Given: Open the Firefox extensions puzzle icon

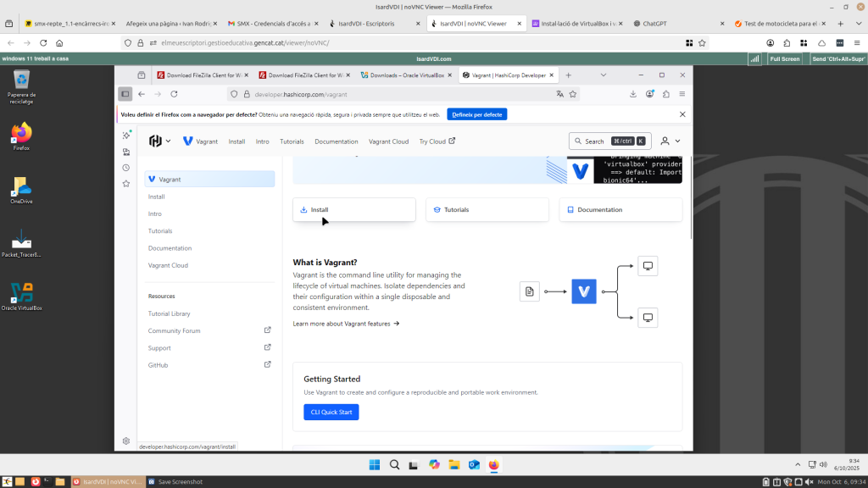Looking at the screenshot, I should point(665,94).
